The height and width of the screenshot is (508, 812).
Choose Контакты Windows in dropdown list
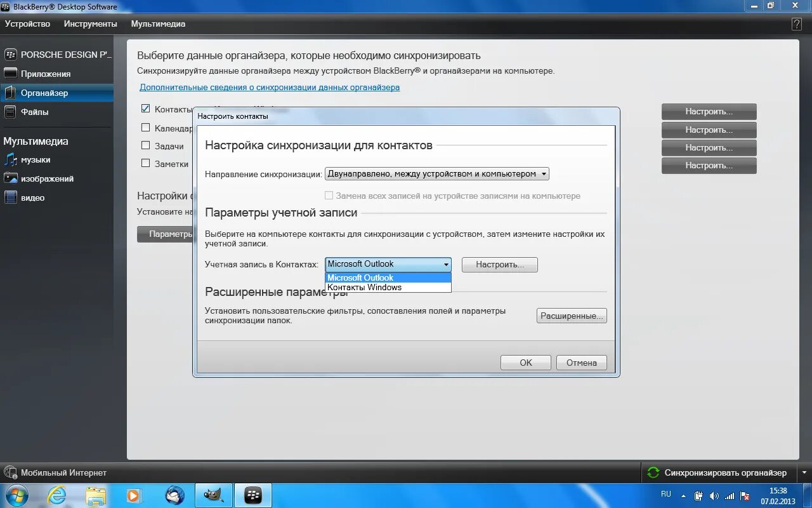(x=388, y=287)
